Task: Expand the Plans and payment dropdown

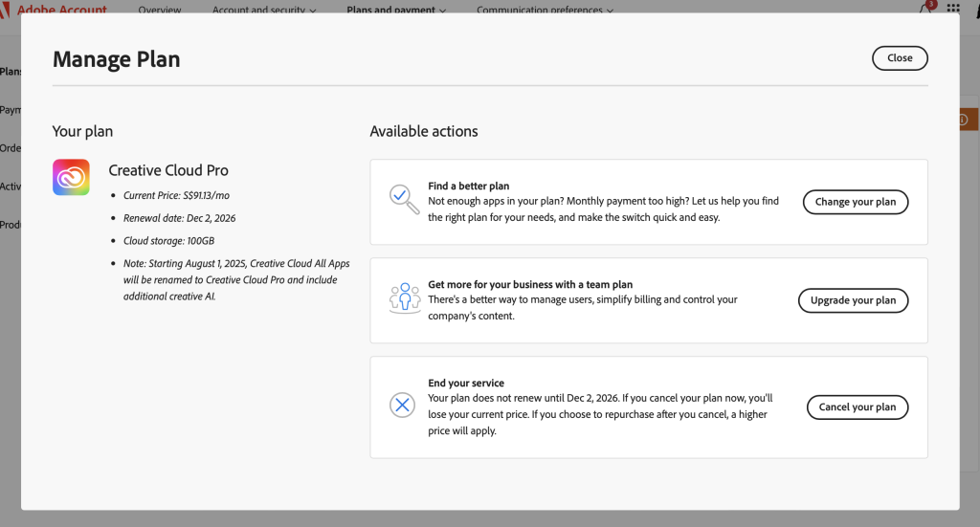Action: tap(397, 10)
